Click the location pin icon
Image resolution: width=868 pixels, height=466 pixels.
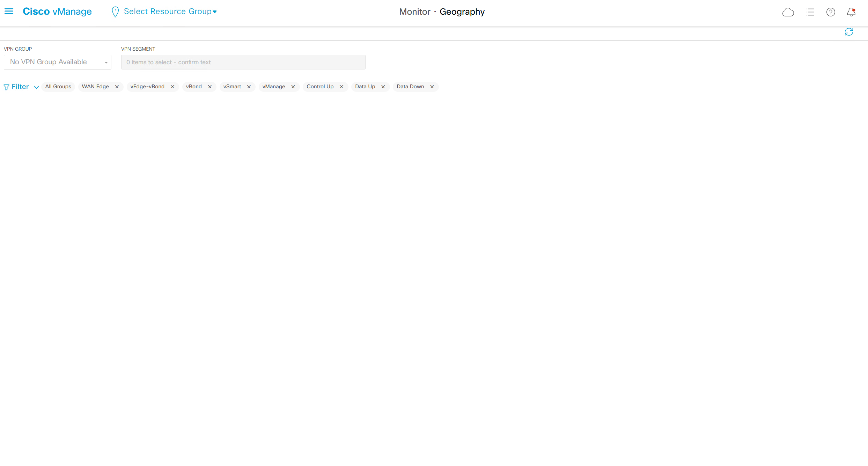115,12
